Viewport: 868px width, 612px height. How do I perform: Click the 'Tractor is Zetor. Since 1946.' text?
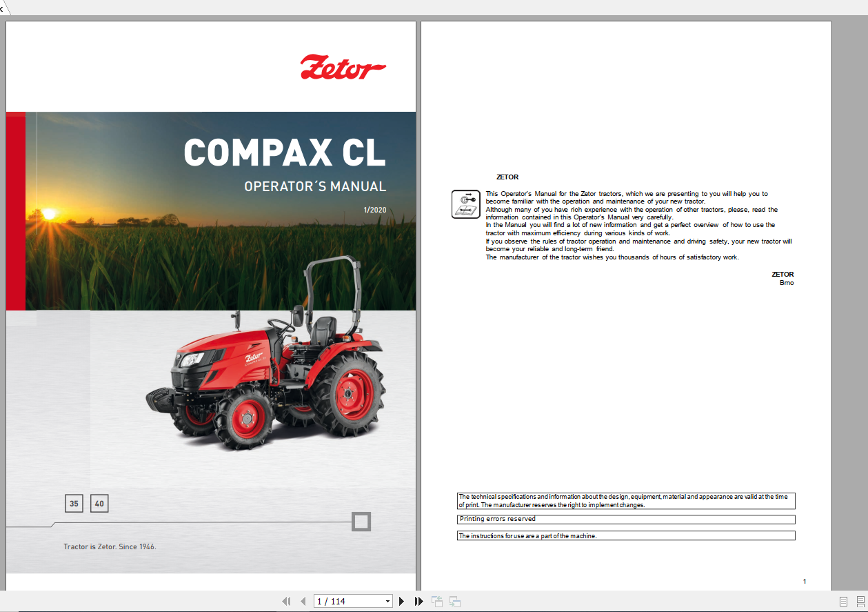point(110,546)
